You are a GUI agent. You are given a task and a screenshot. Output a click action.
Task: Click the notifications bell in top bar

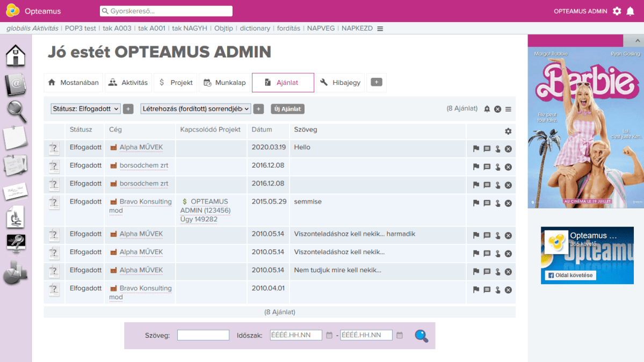pyautogui.click(x=630, y=11)
